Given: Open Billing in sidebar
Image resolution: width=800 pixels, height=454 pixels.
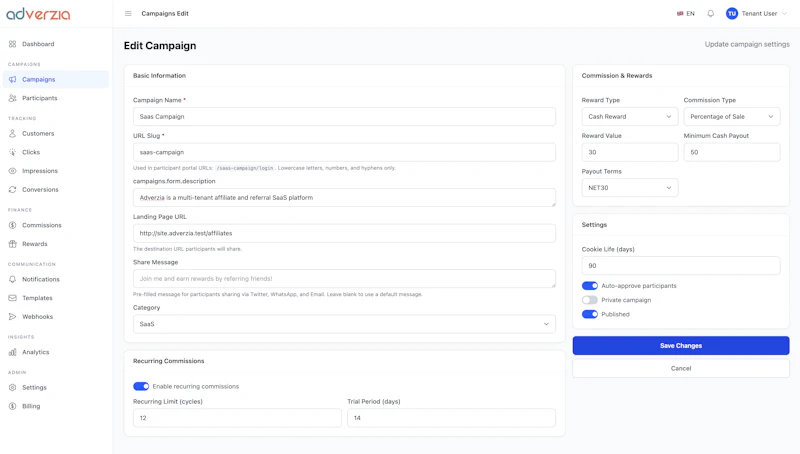Looking at the screenshot, I should tap(31, 406).
